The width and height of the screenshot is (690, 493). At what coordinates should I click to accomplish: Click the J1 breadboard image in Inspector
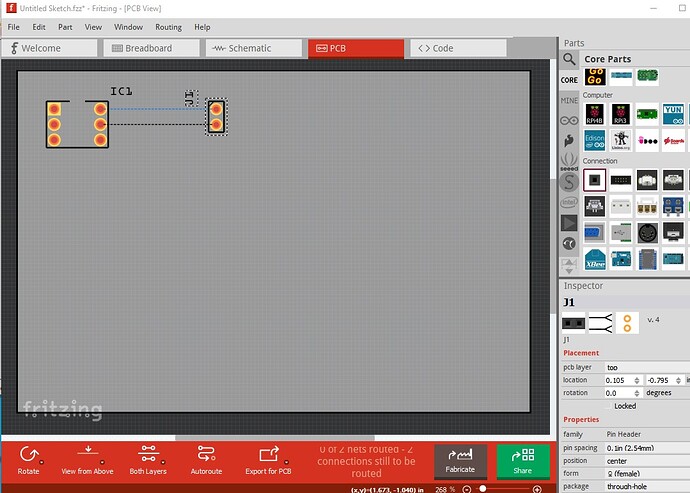point(573,324)
